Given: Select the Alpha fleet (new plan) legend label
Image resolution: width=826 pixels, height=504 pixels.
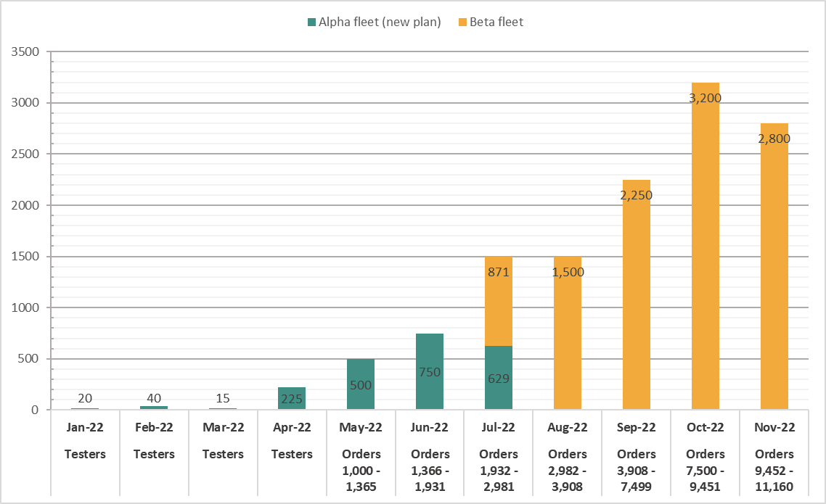Looking at the screenshot, I should (380, 22).
